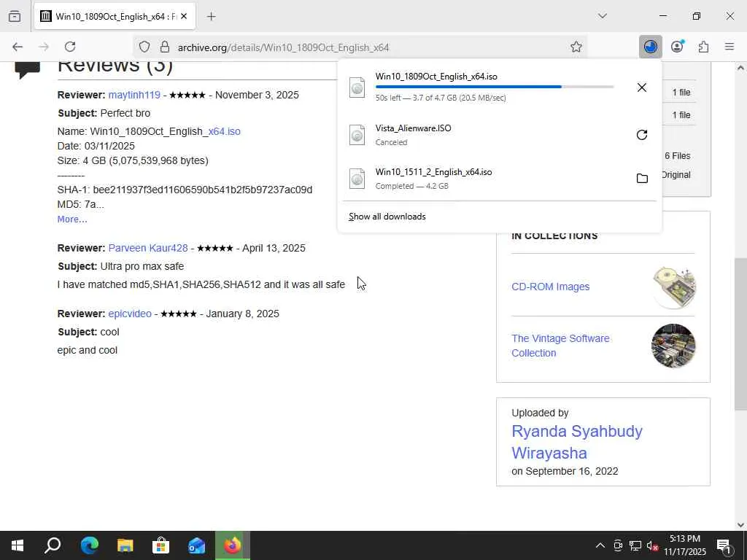
Task: Click the SHA-1 hash line in review
Action: [185, 190]
